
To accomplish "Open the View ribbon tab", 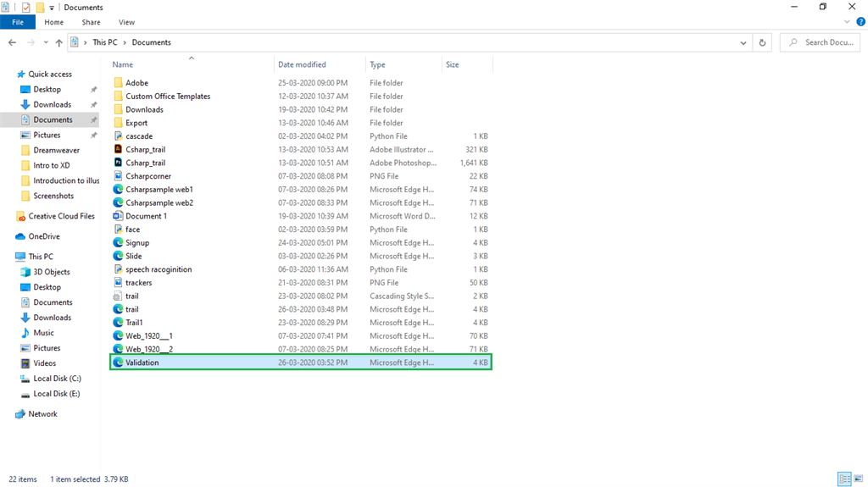I will 126,22.
